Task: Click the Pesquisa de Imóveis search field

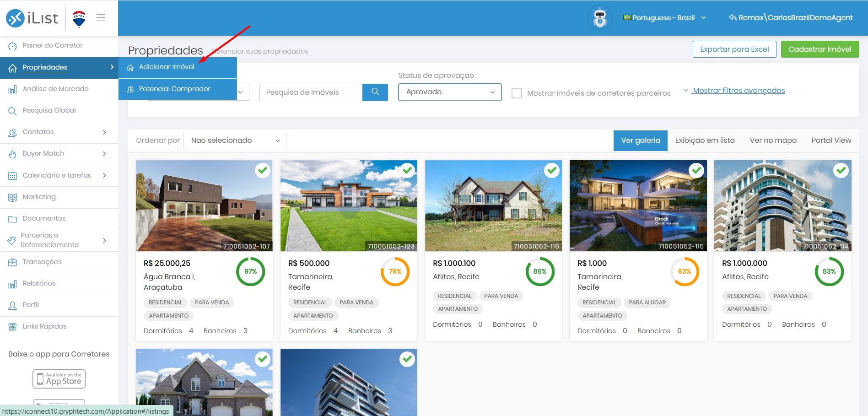Action: pos(311,92)
